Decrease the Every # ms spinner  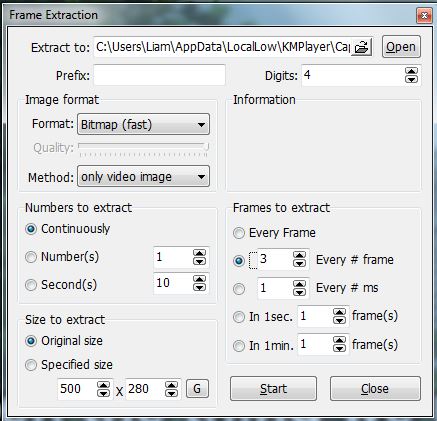pos(299,292)
